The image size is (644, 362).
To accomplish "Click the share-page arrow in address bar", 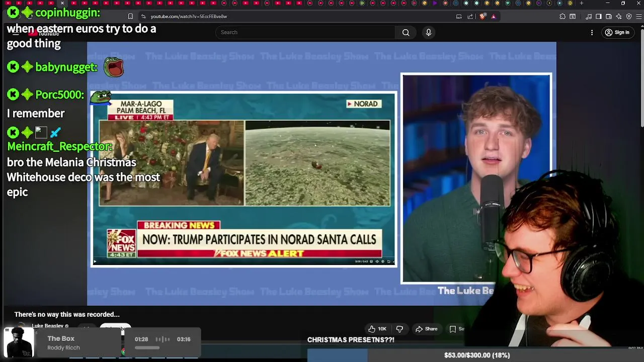I will [470, 17].
